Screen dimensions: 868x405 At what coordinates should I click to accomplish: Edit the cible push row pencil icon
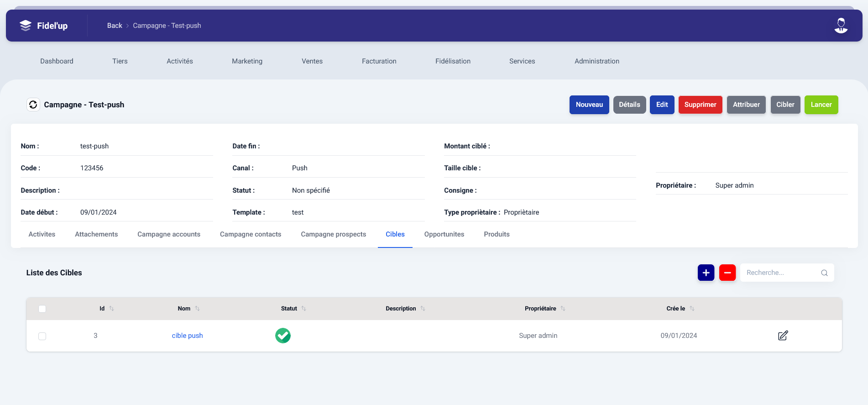coord(783,336)
